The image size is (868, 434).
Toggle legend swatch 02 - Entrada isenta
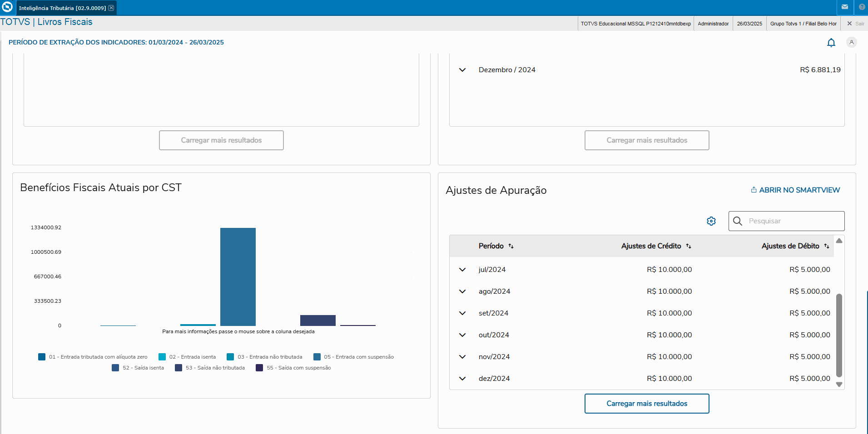pyautogui.click(x=162, y=357)
